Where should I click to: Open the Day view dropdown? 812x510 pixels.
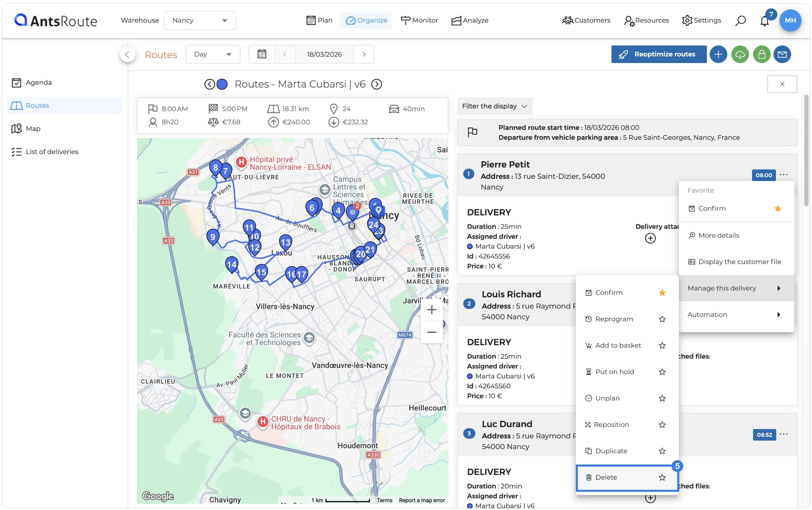[x=213, y=54]
